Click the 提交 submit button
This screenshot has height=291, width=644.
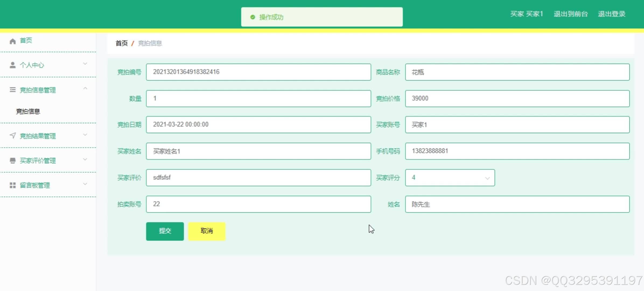pos(165,231)
